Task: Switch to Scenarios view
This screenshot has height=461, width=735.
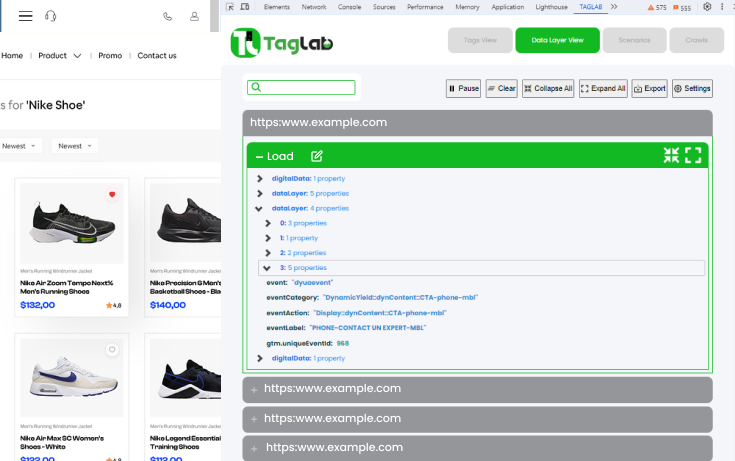Action: (x=634, y=40)
